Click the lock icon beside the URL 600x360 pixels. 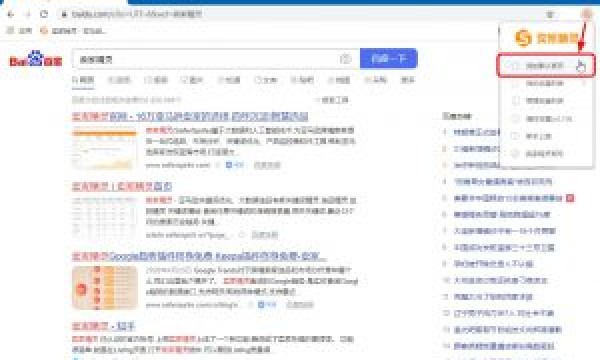click(64, 15)
